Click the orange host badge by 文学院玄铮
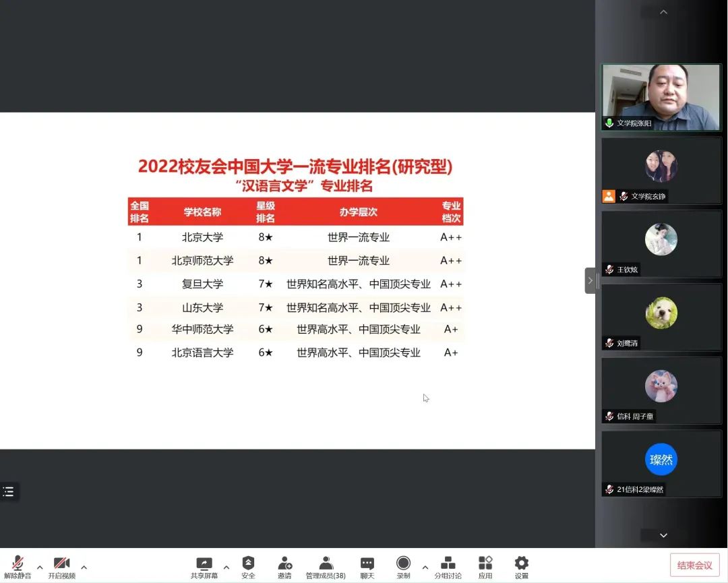 coord(609,196)
